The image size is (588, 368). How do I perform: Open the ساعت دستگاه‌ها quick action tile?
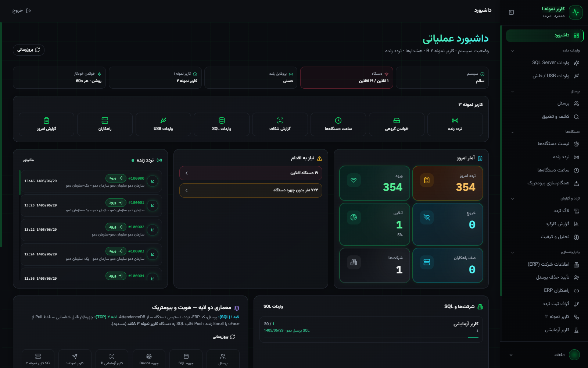(338, 124)
